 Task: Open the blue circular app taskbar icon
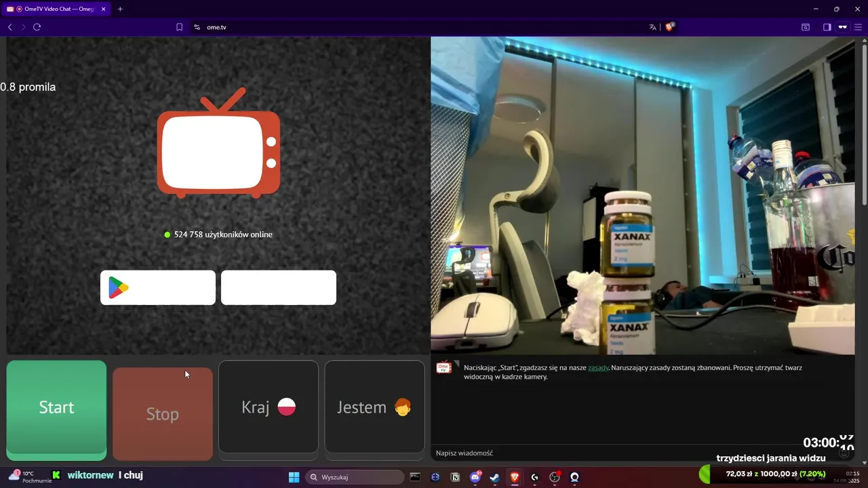tap(435, 477)
